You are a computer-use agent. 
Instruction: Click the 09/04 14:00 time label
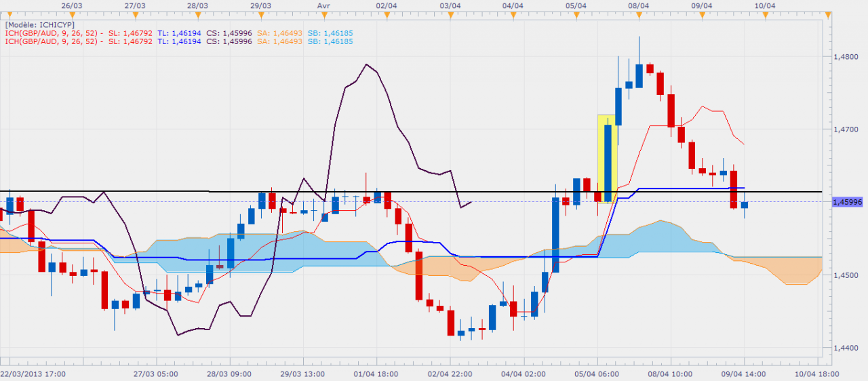click(x=743, y=374)
